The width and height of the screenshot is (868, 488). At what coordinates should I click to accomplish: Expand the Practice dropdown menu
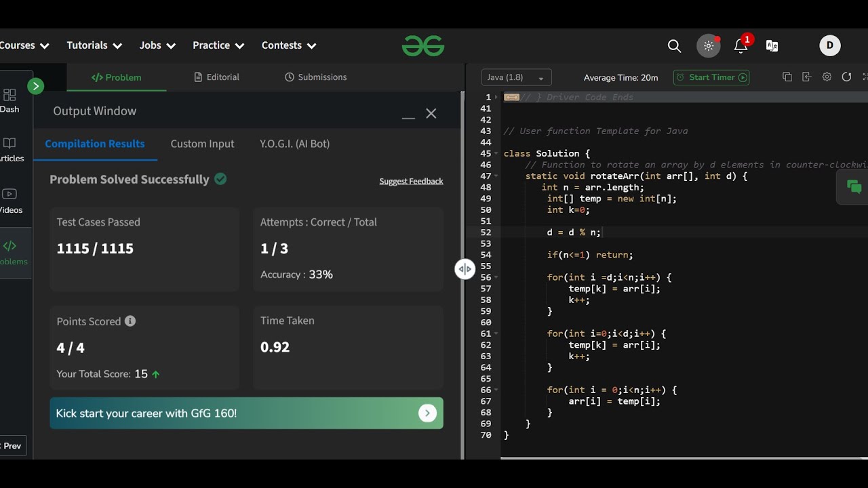[x=218, y=45]
